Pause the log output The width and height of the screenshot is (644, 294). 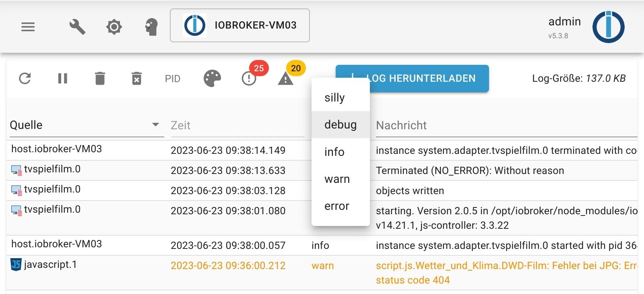tap(62, 79)
